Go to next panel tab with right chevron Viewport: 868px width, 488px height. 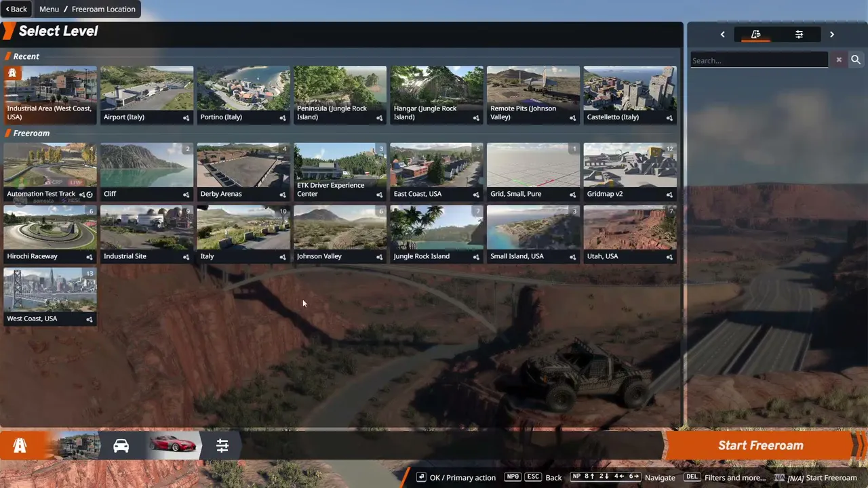pos(832,35)
